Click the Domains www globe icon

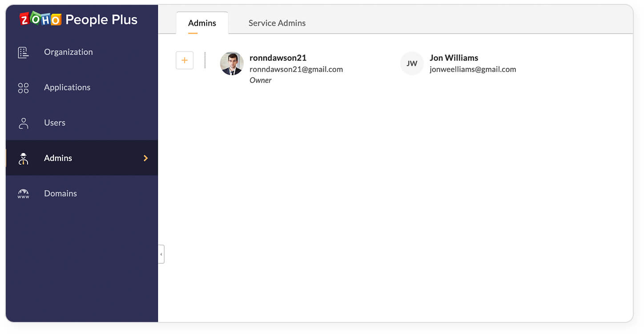(23, 194)
